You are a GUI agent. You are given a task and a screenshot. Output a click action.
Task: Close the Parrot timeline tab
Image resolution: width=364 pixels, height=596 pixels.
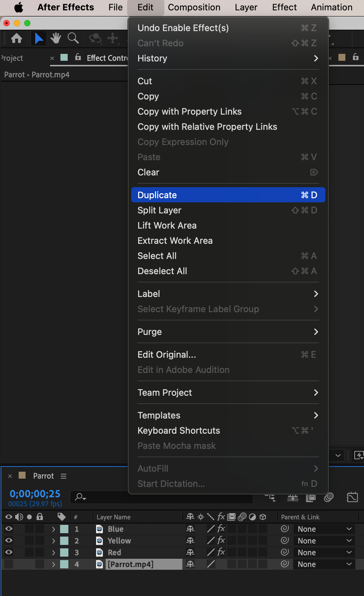(x=10, y=476)
